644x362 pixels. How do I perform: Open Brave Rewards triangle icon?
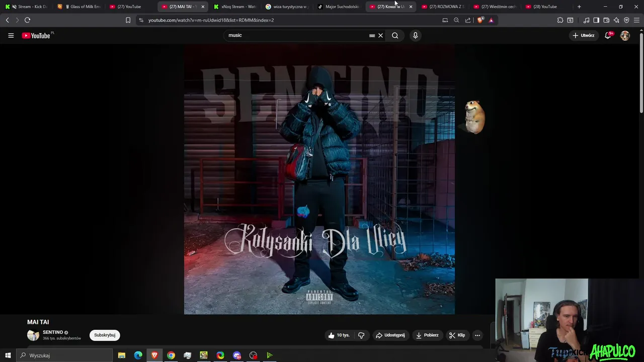(491, 20)
